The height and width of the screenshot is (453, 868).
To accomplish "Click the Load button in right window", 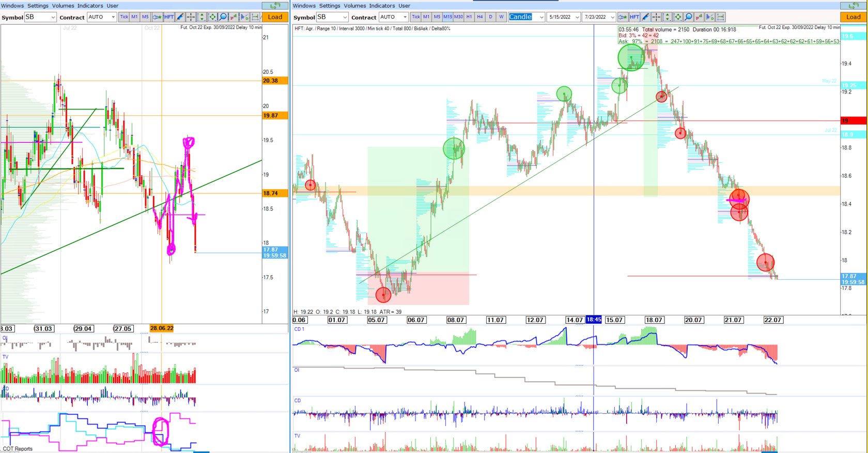I will (x=854, y=17).
